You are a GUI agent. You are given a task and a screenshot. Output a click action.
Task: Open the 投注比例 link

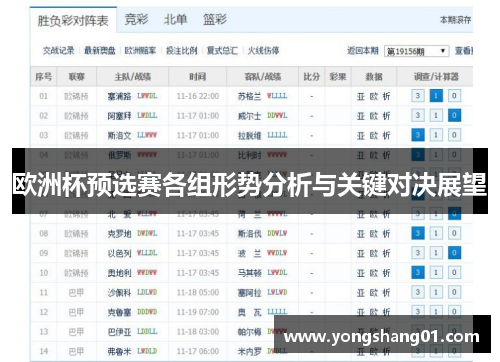click(182, 51)
